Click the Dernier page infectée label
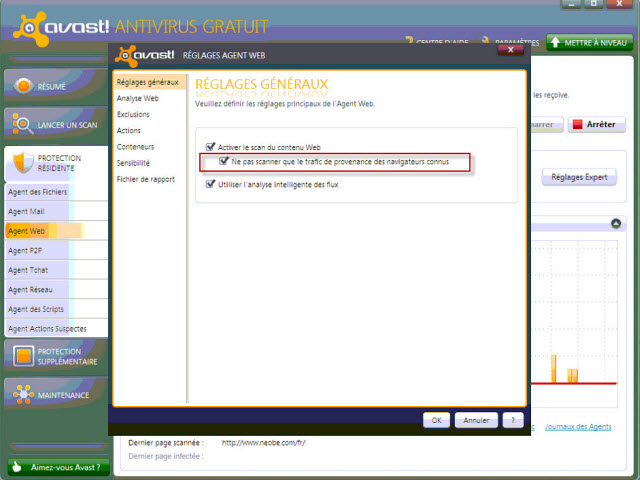Image resolution: width=640 pixels, height=480 pixels. point(166,456)
